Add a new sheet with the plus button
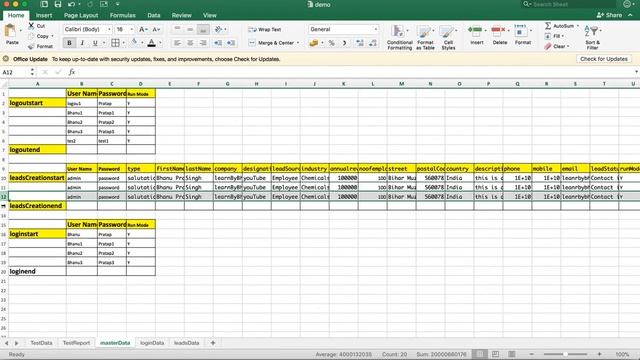640x360 pixels. 213,343
